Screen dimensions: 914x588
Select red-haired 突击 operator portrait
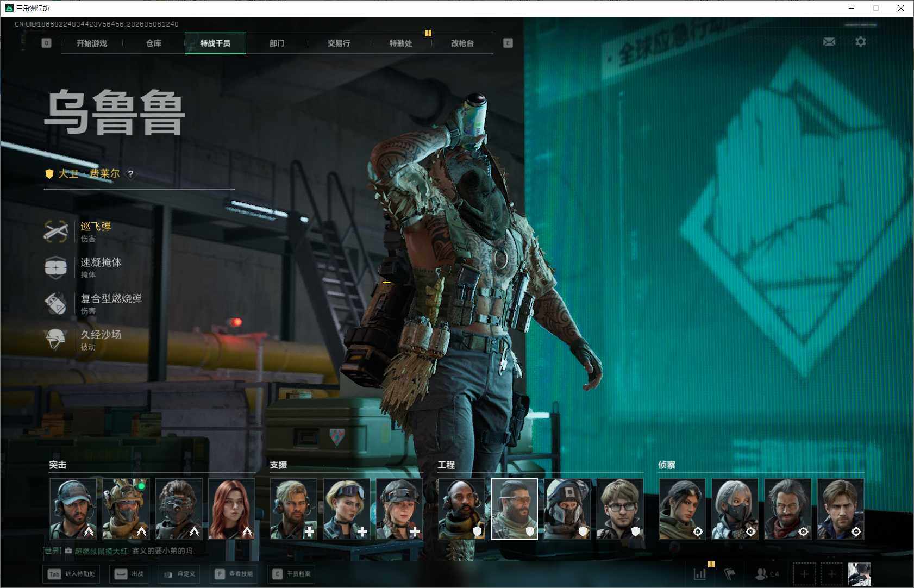pyautogui.click(x=231, y=509)
